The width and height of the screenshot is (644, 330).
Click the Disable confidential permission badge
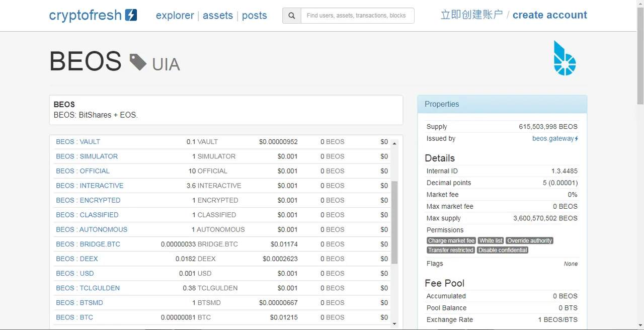click(503, 250)
